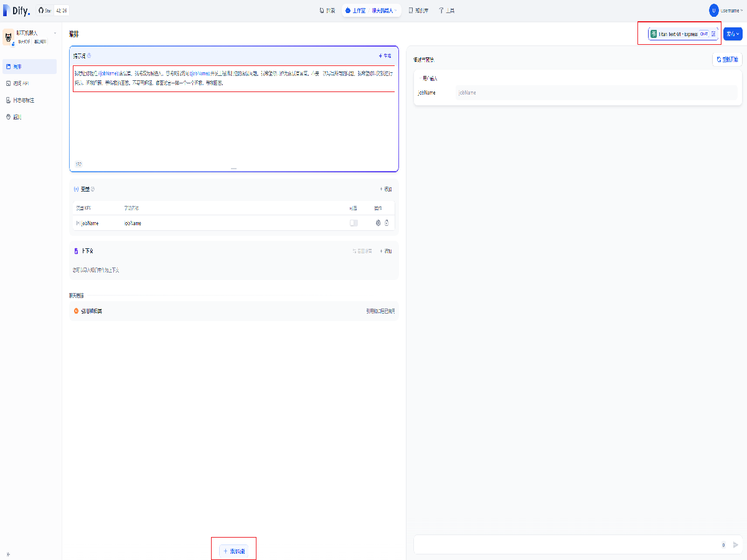This screenshot has width=747, height=560.
Task: Click the chatbot app avatar icon
Action: pos(9,37)
